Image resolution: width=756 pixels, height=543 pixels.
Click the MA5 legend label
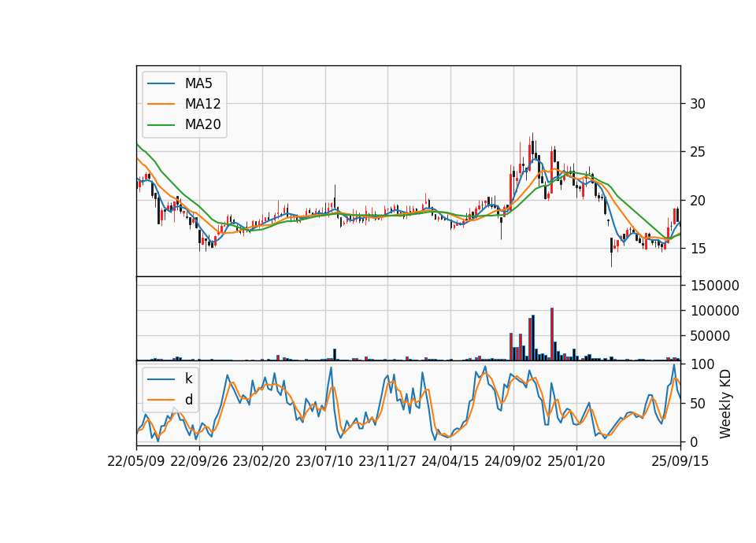point(198,83)
